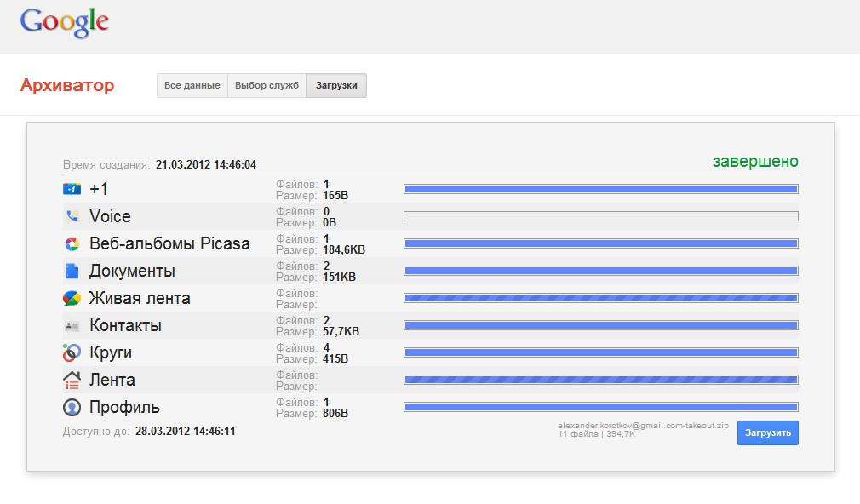Click the Контакты card icon

72,326
